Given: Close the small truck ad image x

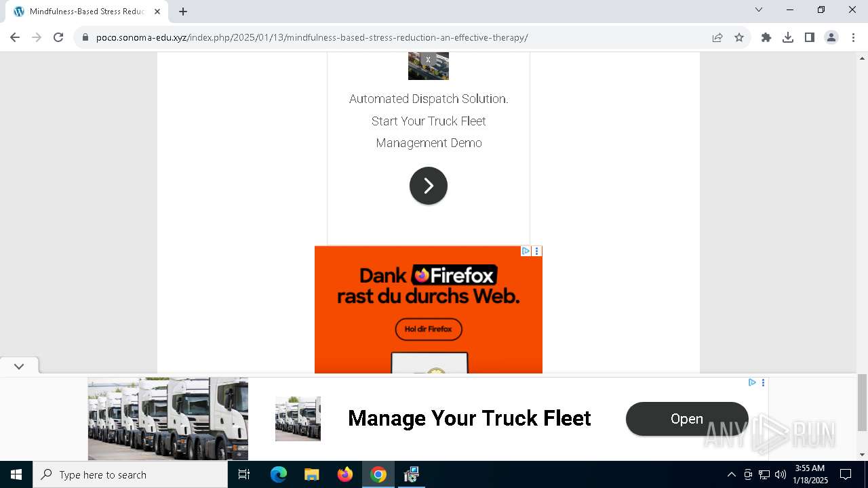Looking at the screenshot, I should (428, 60).
